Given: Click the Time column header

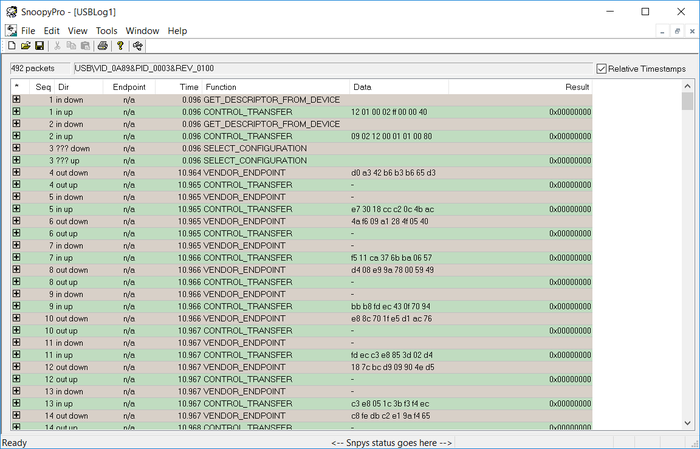Looking at the screenshot, I should 190,88.
